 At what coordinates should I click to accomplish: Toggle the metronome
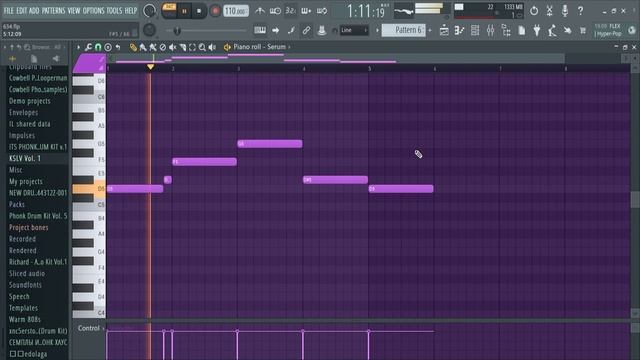pos(260,11)
